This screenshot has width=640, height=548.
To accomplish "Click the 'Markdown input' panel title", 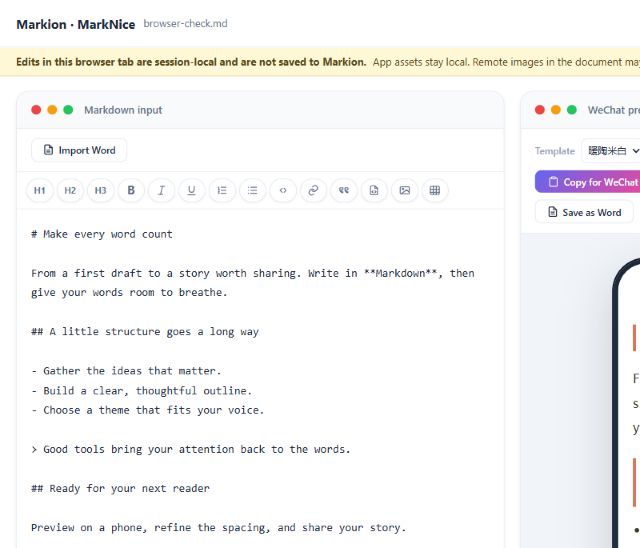I will coord(123,110).
